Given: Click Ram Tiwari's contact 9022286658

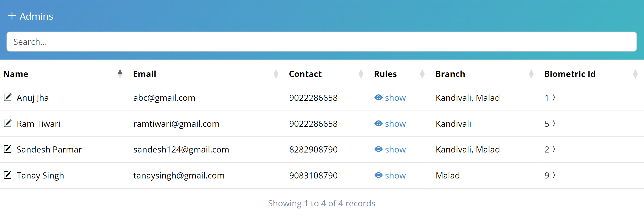Looking at the screenshot, I should 313,124.
